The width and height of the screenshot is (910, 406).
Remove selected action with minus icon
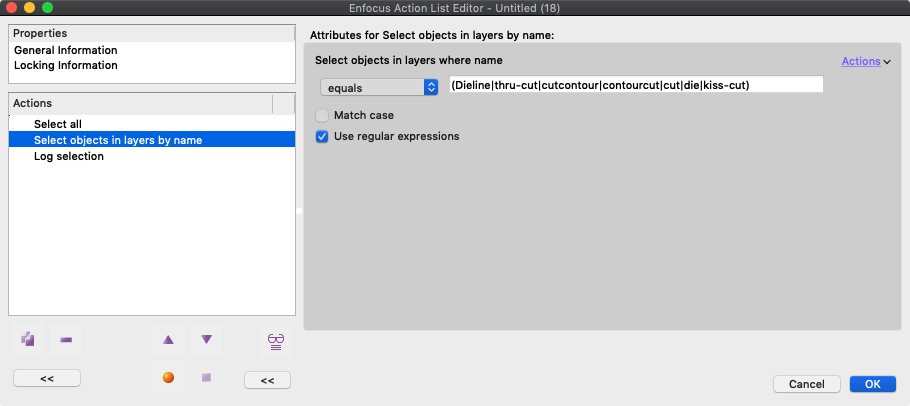(66, 339)
